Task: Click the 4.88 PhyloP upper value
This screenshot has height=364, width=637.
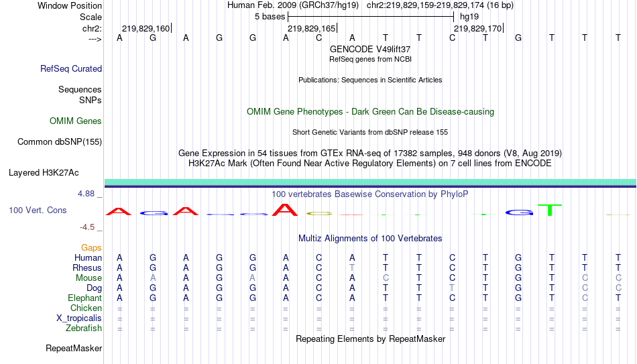Action: pyautogui.click(x=86, y=194)
